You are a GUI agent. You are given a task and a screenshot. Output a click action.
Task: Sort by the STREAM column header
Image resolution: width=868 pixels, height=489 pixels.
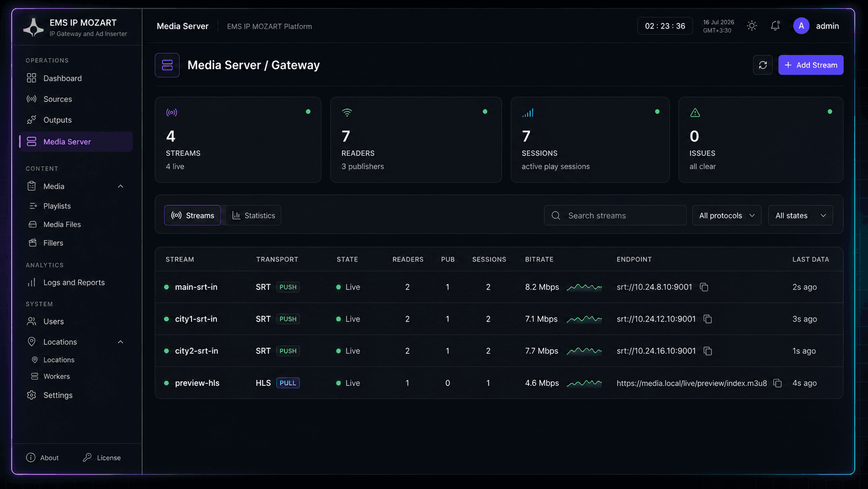(180, 259)
